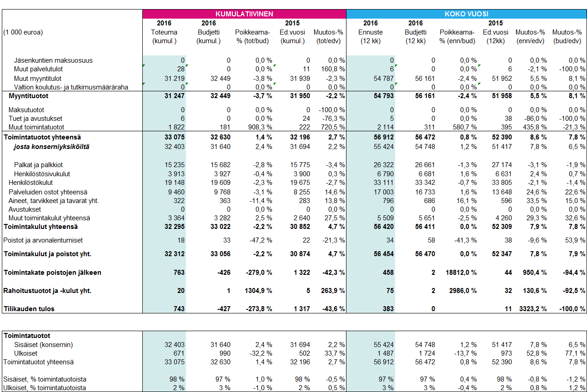Select the bold 'Myyntituotot' row label
This screenshot has height=392, width=587.
coord(29,96)
